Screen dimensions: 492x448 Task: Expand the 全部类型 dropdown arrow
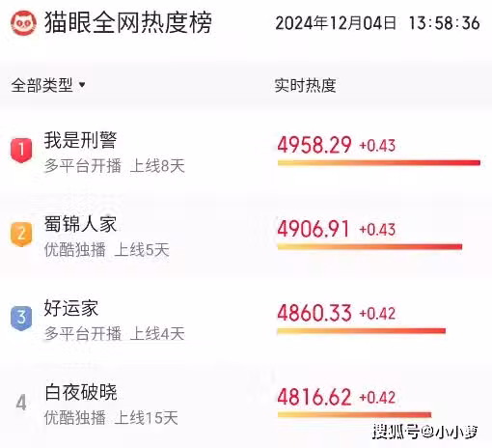[x=82, y=85]
